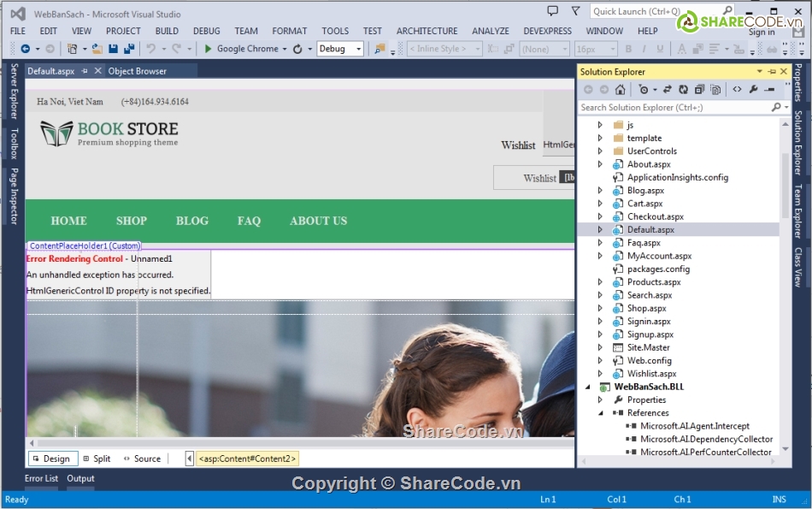Click the View Code icon in Solution Explorer
This screenshot has width=812, height=509.
pos(737,90)
